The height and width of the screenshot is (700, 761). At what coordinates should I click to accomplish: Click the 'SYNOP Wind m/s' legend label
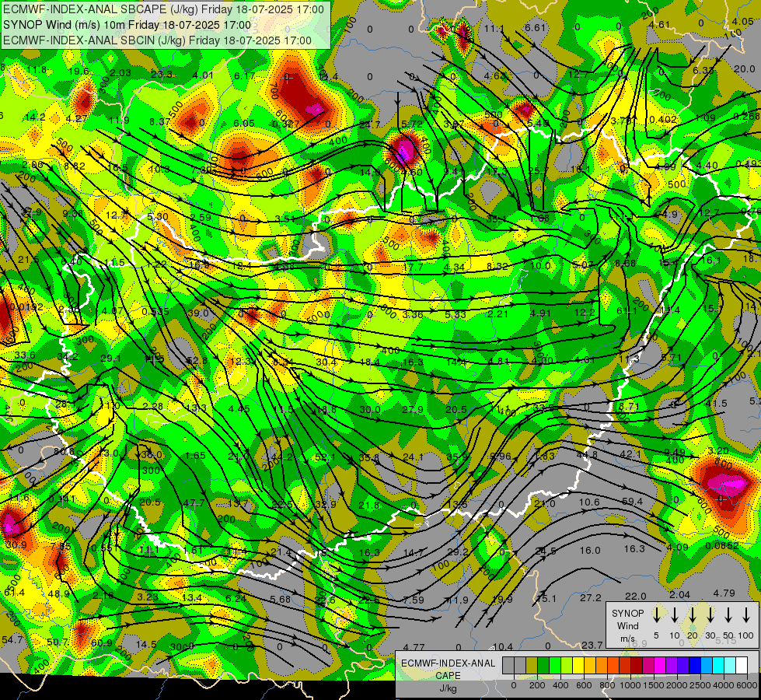pos(627,625)
